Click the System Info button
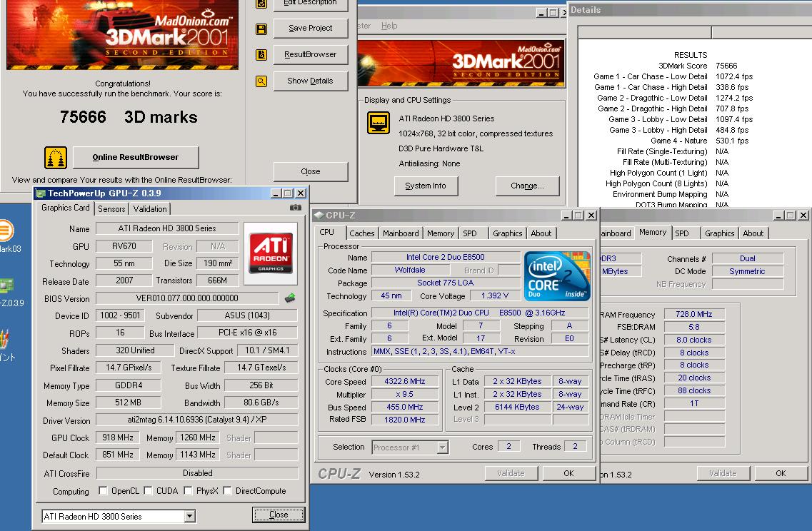The image size is (812, 531). tap(426, 186)
